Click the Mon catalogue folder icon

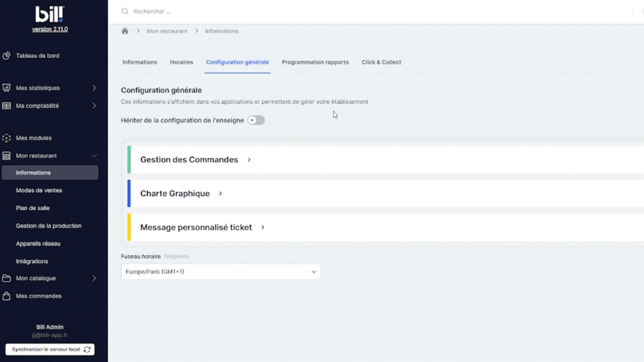tap(6, 278)
